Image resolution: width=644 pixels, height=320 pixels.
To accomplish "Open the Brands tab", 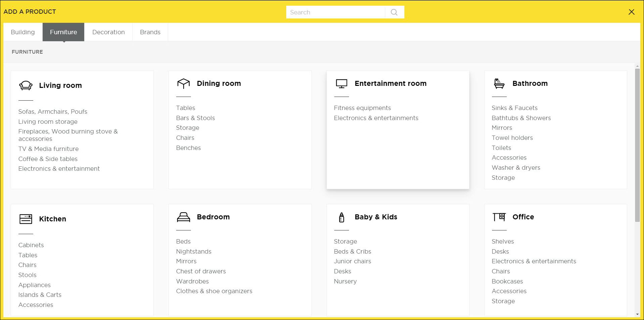I will click(x=150, y=32).
